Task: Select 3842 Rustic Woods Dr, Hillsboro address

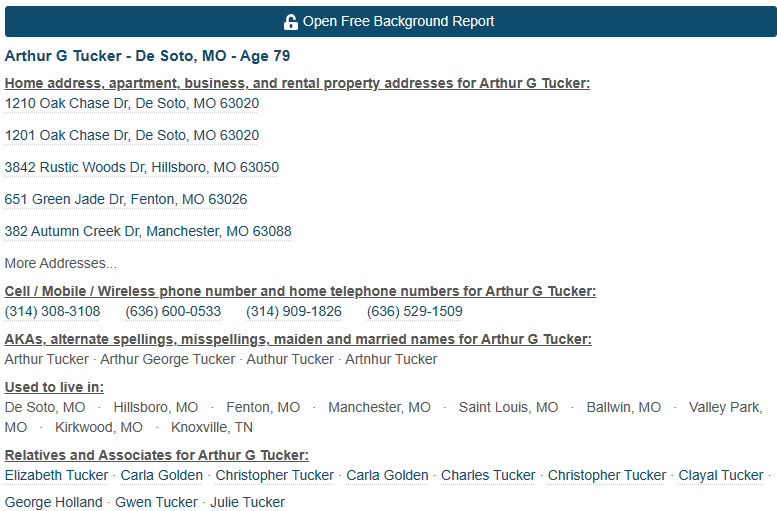Action: pyautogui.click(x=142, y=167)
